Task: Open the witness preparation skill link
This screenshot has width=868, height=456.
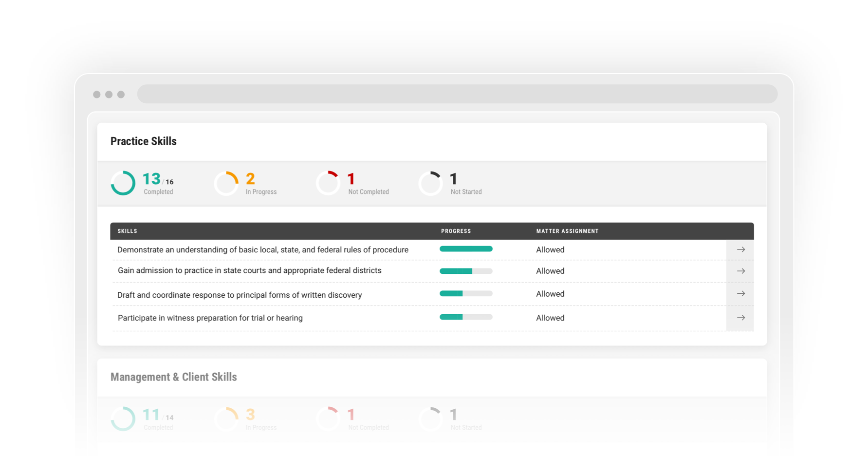Action: (x=210, y=318)
